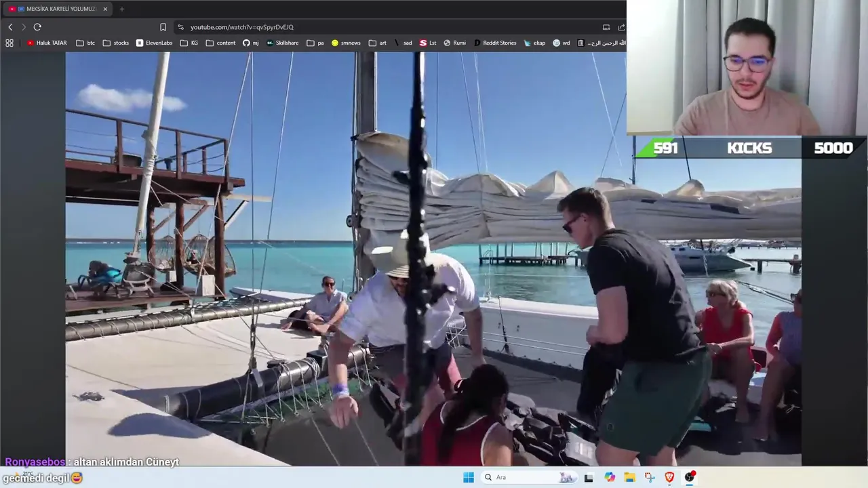Open the ElevenLabs bookmark
Screen dimensions: 868x488
pyautogui.click(x=154, y=43)
